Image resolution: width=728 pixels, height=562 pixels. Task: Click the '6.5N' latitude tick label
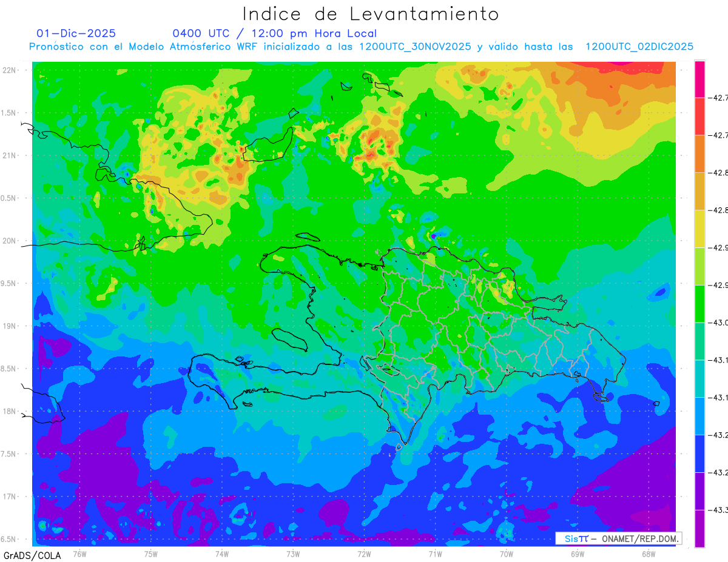click(9, 539)
